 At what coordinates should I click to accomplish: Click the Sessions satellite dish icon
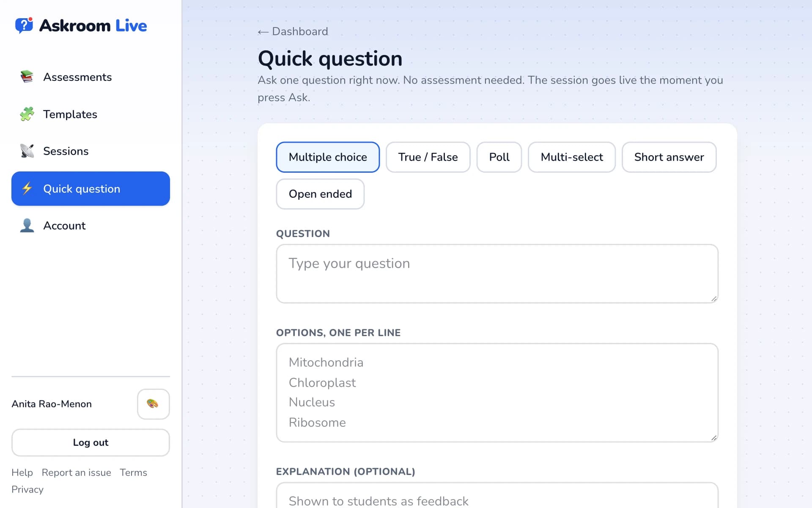[x=27, y=151]
